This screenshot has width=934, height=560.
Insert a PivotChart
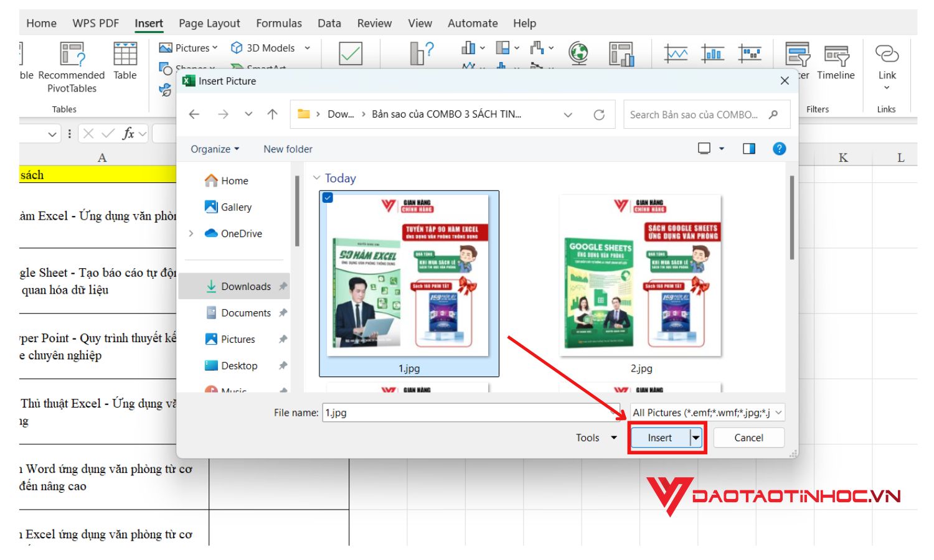pyautogui.click(x=623, y=54)
